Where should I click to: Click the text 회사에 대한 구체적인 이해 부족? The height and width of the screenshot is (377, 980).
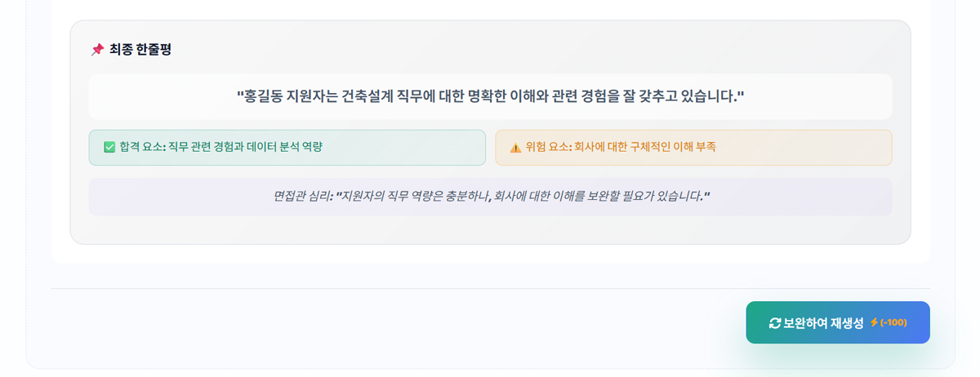click(645, 148)
